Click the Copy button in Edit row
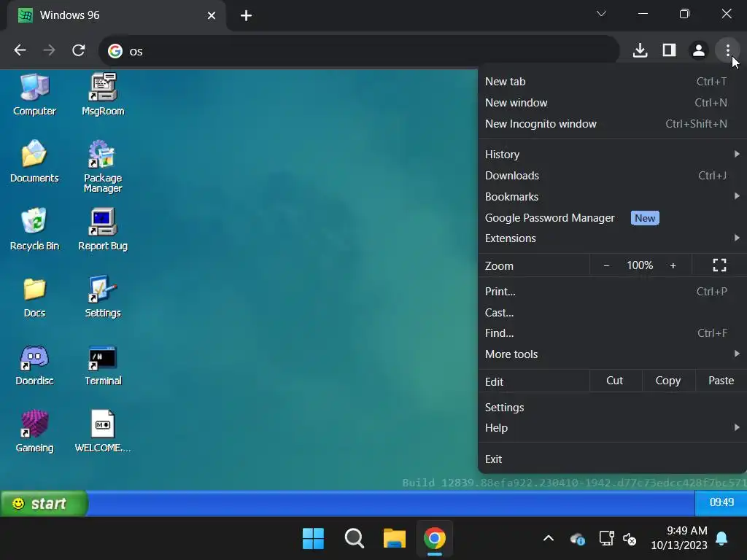747x560 pixels. pos(668,381)
